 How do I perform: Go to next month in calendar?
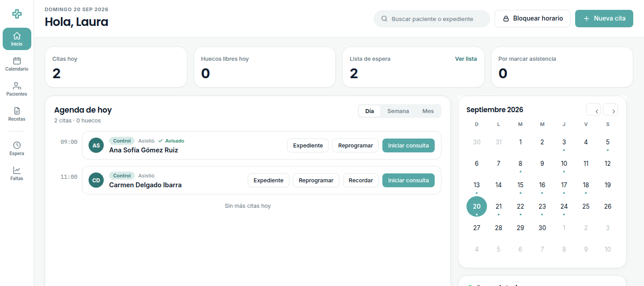click(x=610, y=110)
